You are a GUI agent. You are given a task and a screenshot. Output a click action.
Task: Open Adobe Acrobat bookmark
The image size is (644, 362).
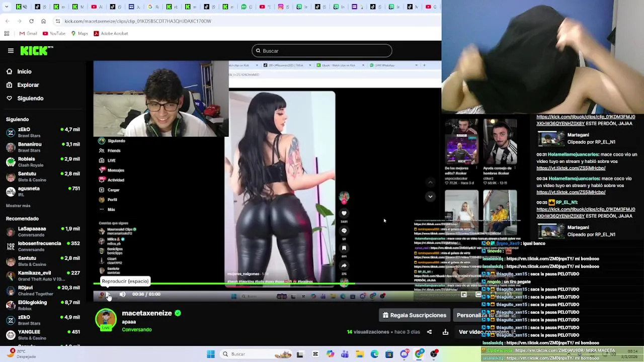coord(110,34)
